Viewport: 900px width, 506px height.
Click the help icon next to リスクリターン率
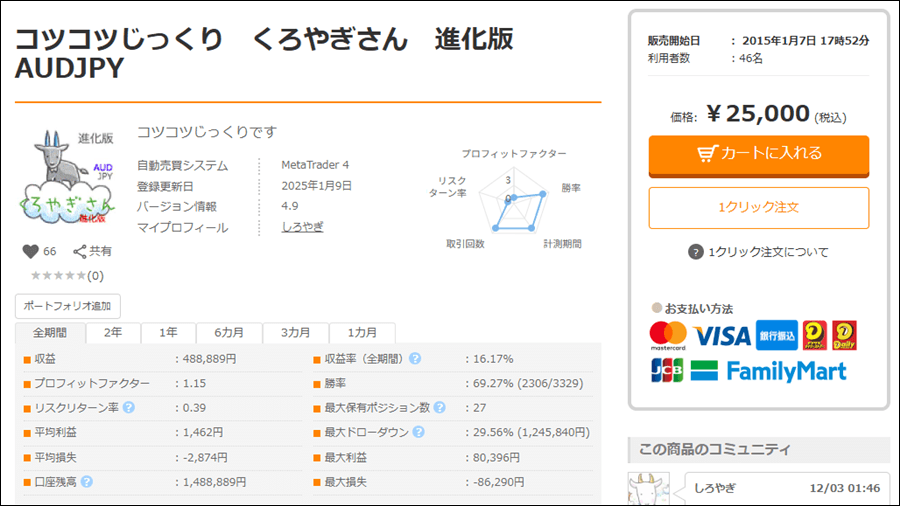128,408
